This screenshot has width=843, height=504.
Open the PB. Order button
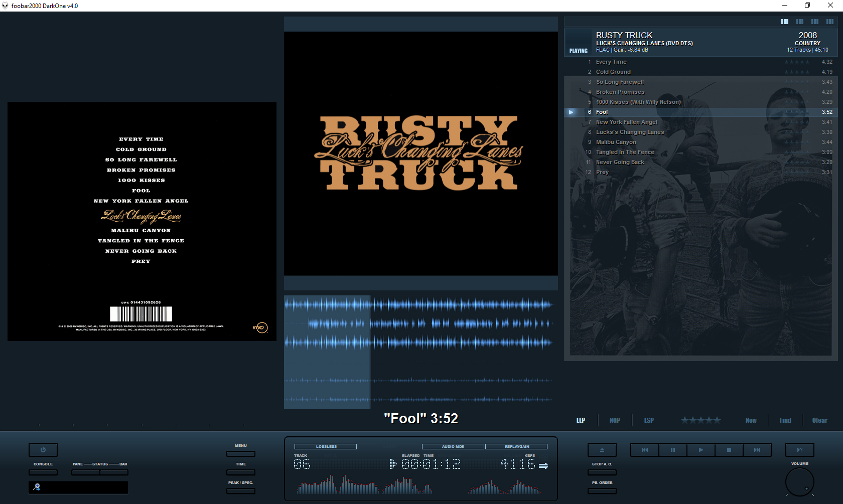pos(602,491)
